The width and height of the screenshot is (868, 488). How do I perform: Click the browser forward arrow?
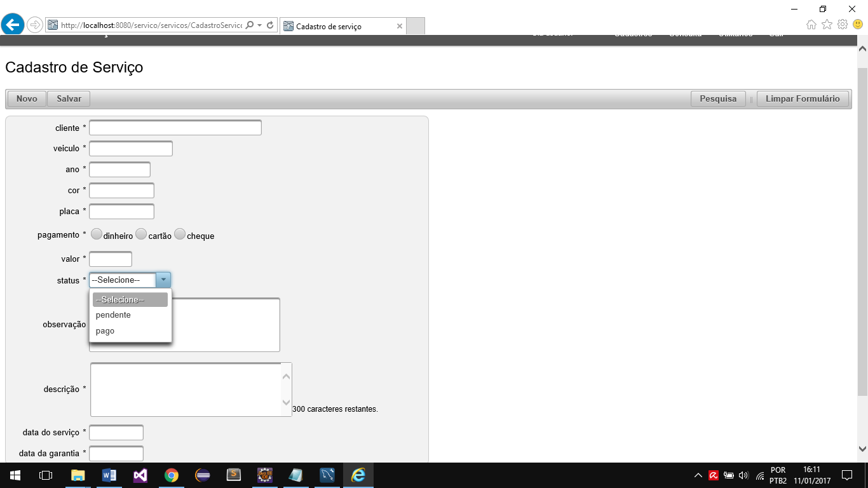pos(34,25)
